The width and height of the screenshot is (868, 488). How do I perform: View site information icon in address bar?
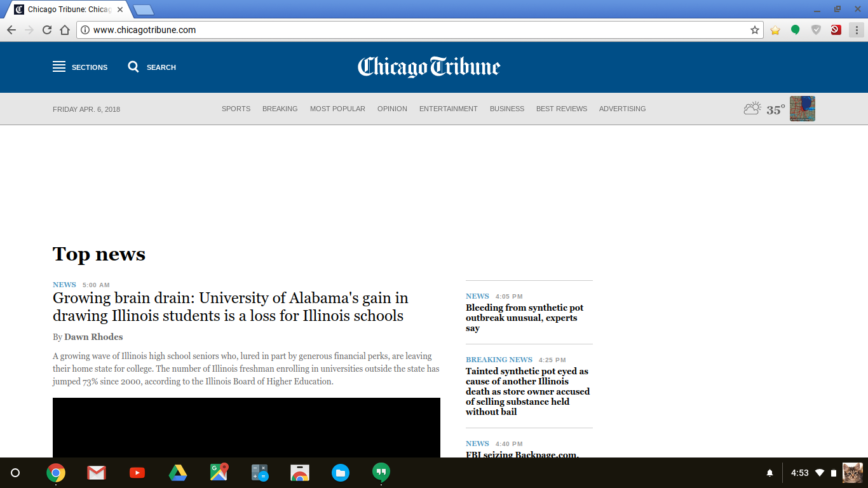(85, 30)
